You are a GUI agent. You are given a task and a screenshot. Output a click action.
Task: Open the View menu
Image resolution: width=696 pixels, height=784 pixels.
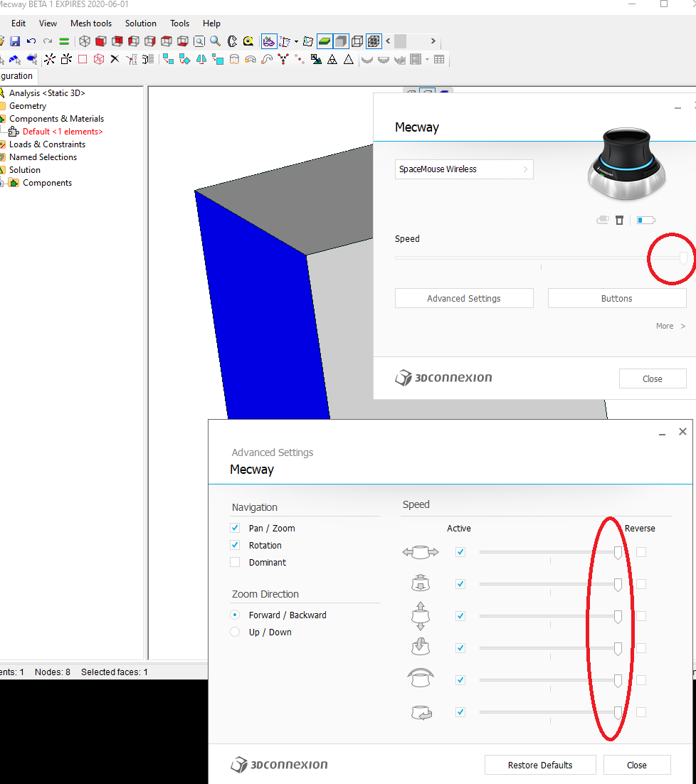click(x=48, y=23)
